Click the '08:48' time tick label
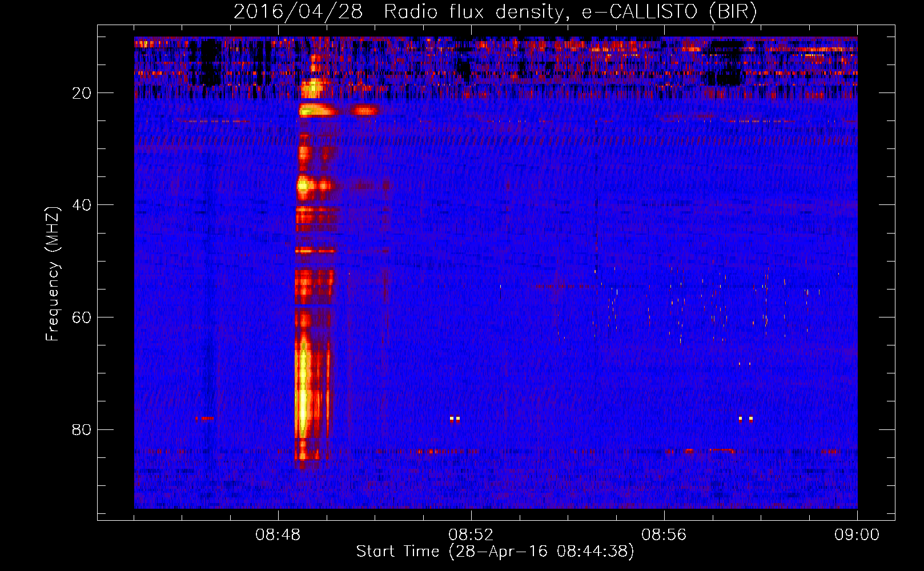The height and width of the screenshot is (571, 924). point(278,535)
